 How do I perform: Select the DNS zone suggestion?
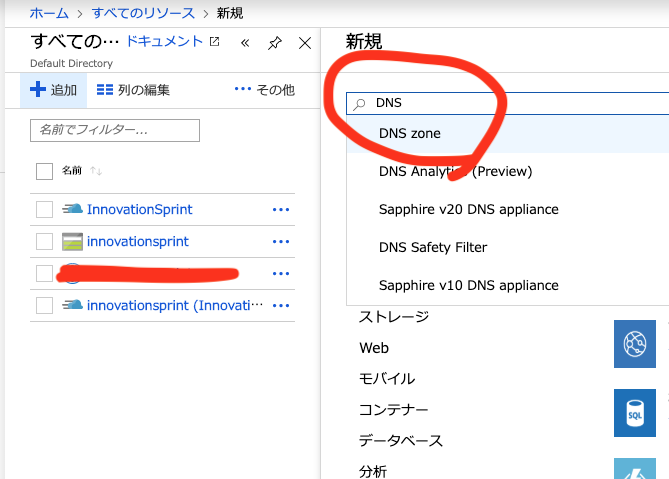tap(508, 134)
